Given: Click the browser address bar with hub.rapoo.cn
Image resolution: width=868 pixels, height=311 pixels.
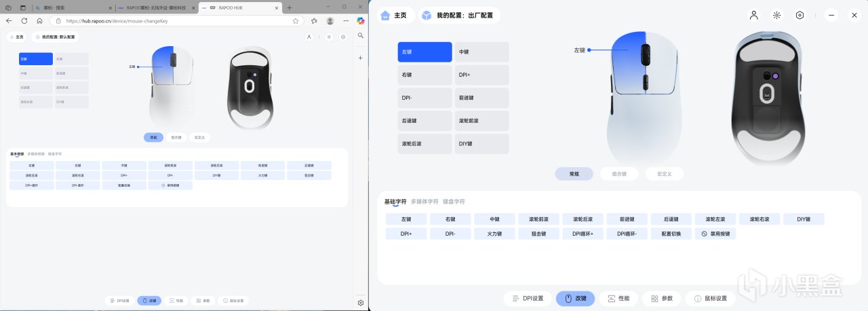Looking at the screenshot, I should tap(184, 21).
